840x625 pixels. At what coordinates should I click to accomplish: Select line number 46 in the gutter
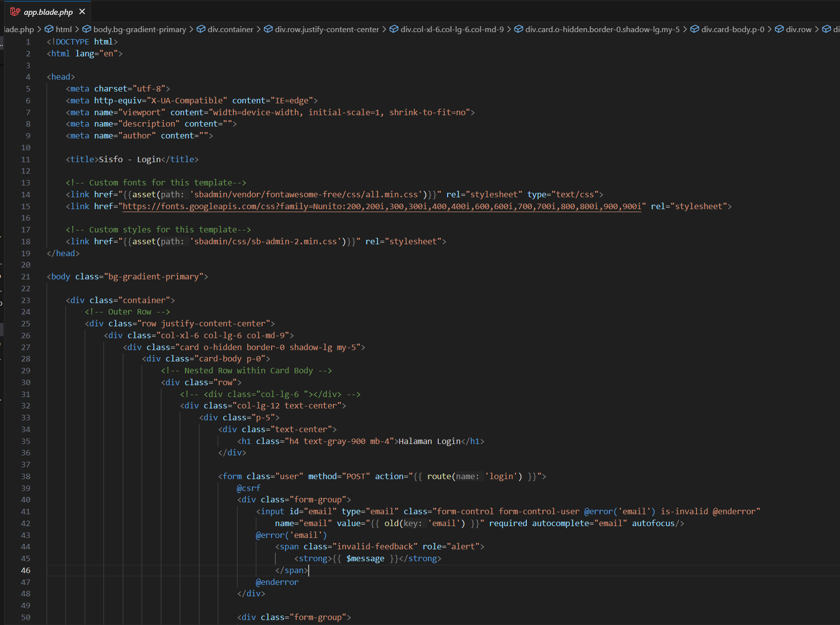[x=26, y=570]
